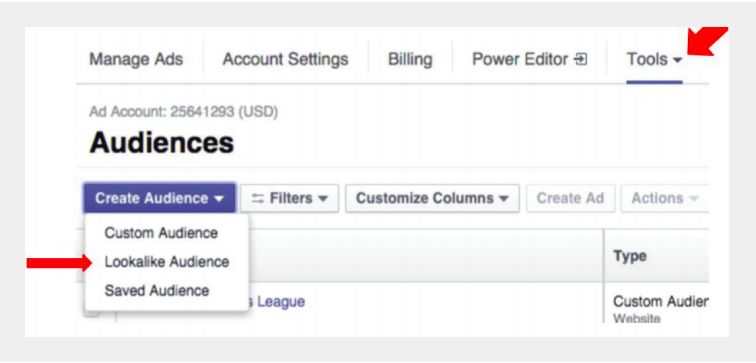Choose Lookalike Audience from the dropdown
This screenshot has width=756, height=363.
click(x=167, y=262)
